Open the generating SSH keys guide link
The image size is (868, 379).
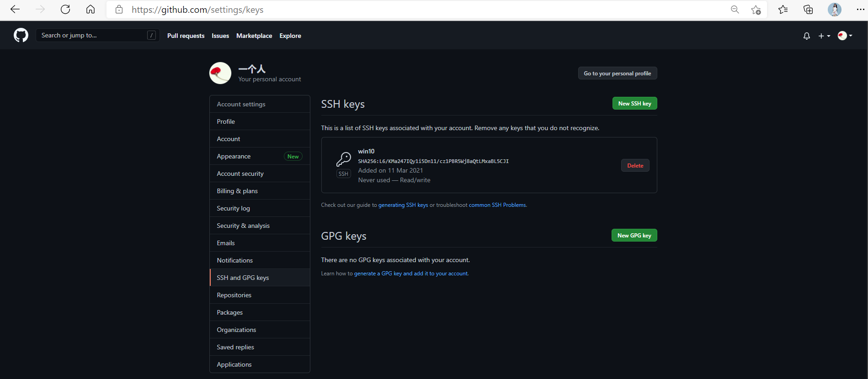point(403,205)
